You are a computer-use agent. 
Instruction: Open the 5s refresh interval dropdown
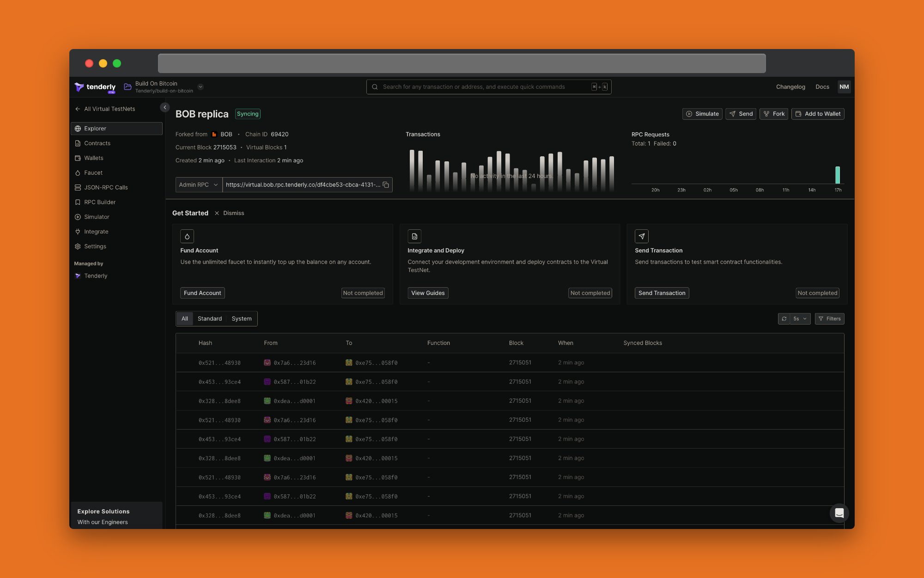[x=800, y=319]
